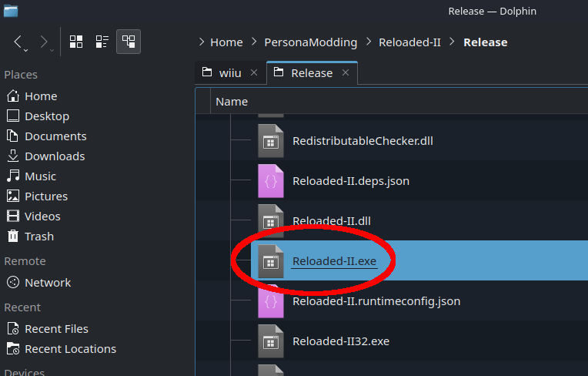Screen dimensions: 588x376
Task: Sort by the Name column header
Action: tap(232, 102)
